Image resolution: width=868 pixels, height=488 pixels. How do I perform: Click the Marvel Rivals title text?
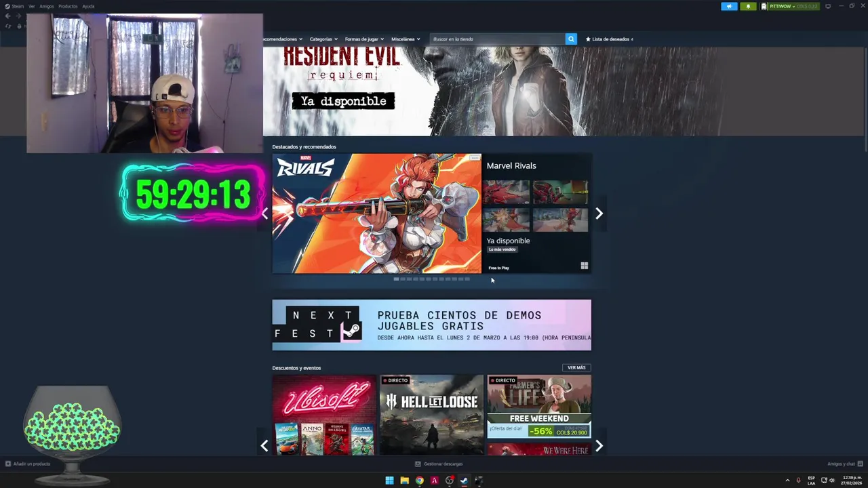511,165
